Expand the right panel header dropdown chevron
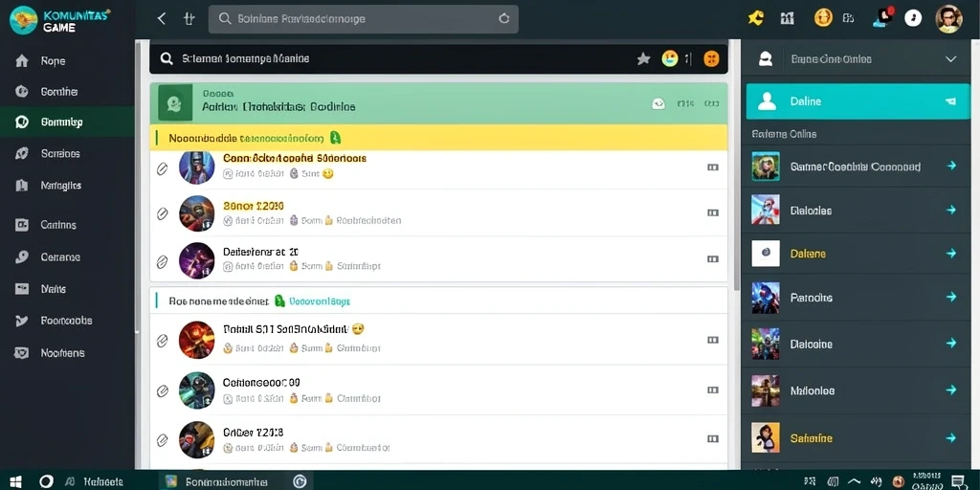This screenshot has width=980, height=490. [x=950, y=59]
